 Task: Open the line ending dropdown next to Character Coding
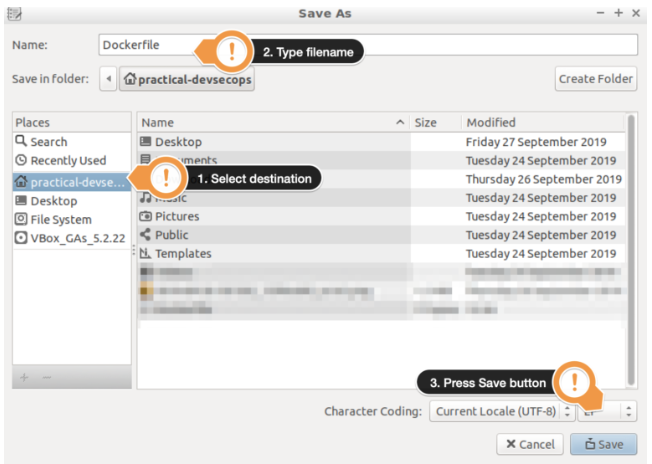click(x=607, y=411)
